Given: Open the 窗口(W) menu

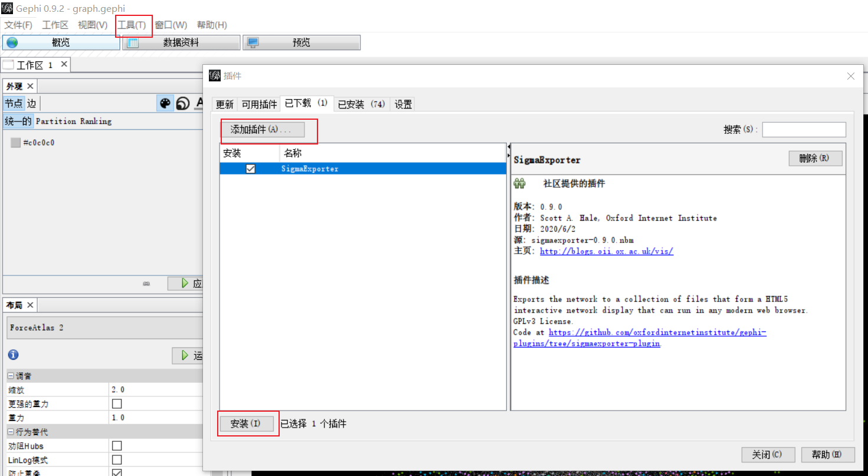Looking at the screenshot, I should pos(171,25).
